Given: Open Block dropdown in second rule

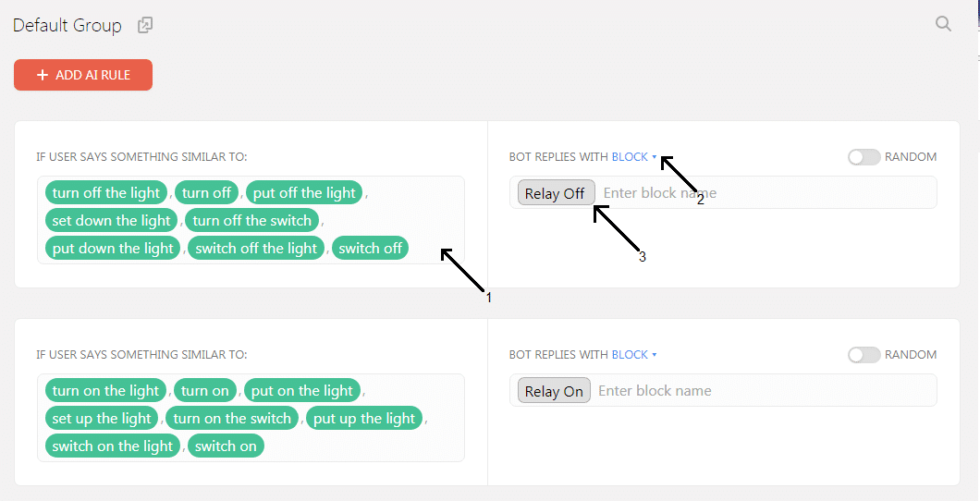Looking at the screenshot, I should click(x=633, y=355).
